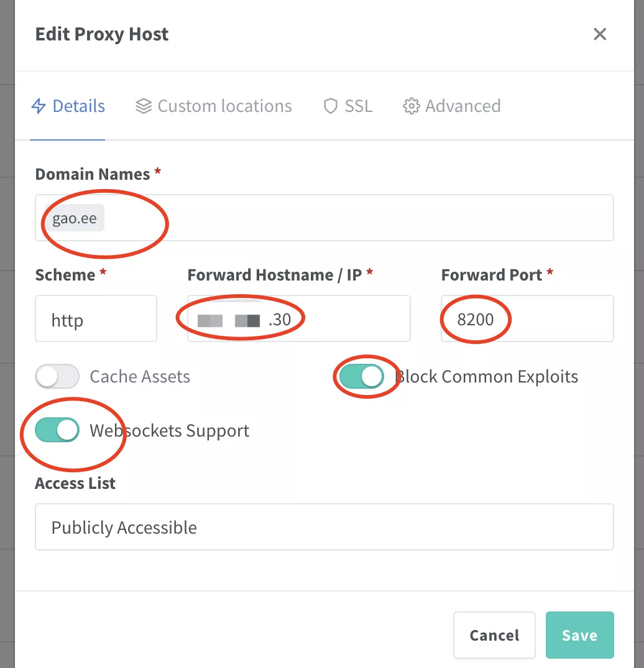Image resolution: width=644 pixels, height=668 pixels.
Task: Click the layers icon for Custom locations
Action: tap(144, 106)
